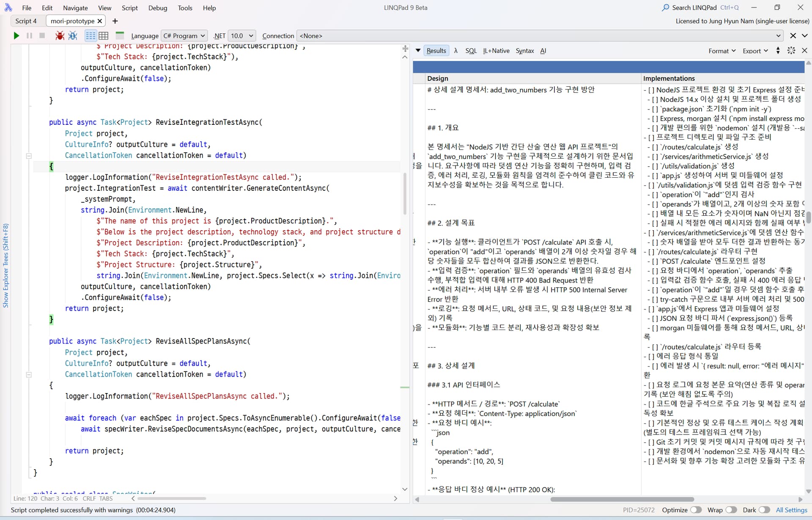The image size is (812, 520).
Task: Select the Results tab
Action: (436, 51)
